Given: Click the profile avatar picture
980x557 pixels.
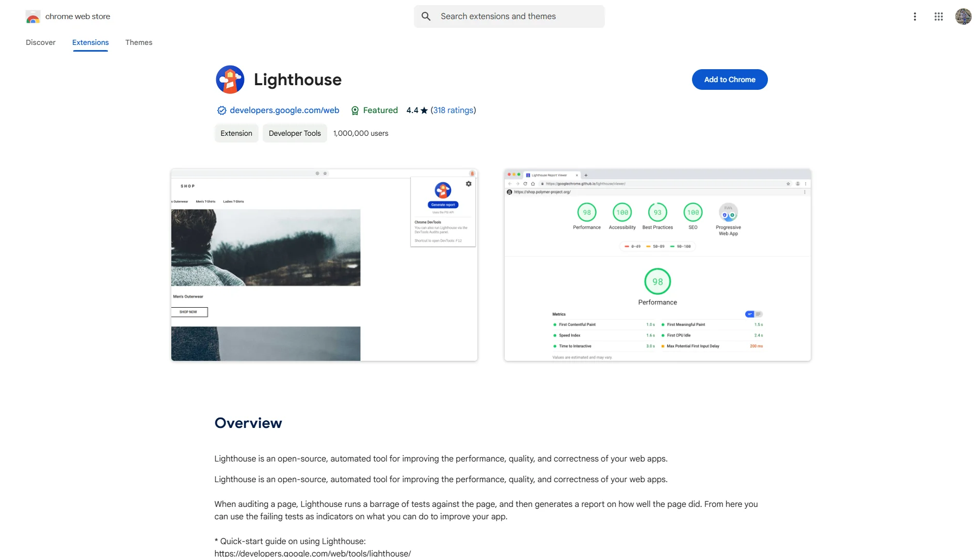Looking at the screenshot, I should tap(963, 16).
